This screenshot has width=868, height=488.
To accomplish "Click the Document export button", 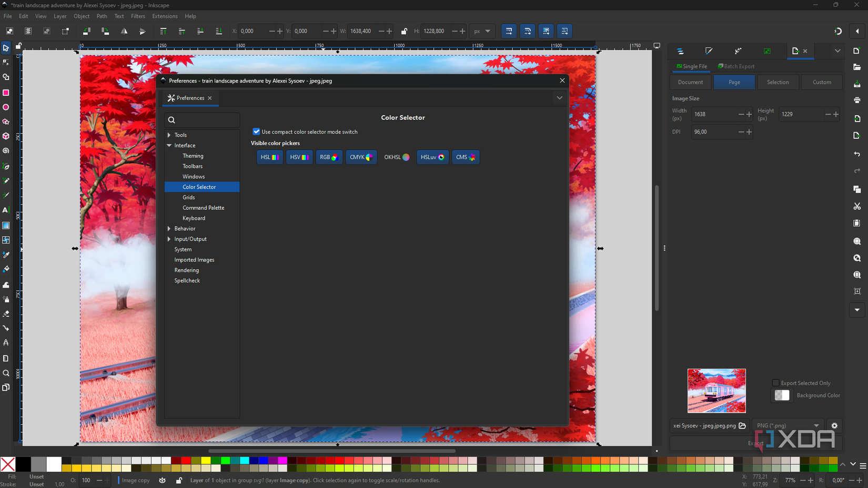I will point(690,82).
